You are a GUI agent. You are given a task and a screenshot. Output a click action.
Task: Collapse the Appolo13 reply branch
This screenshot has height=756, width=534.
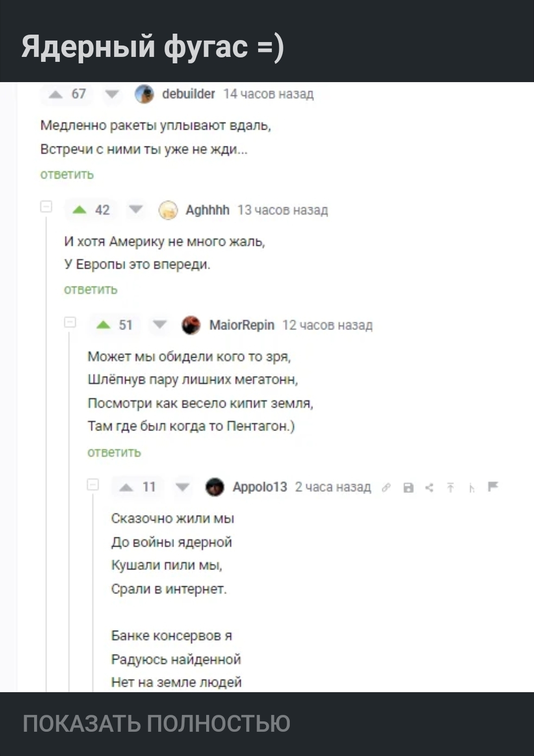click(93, 484)
